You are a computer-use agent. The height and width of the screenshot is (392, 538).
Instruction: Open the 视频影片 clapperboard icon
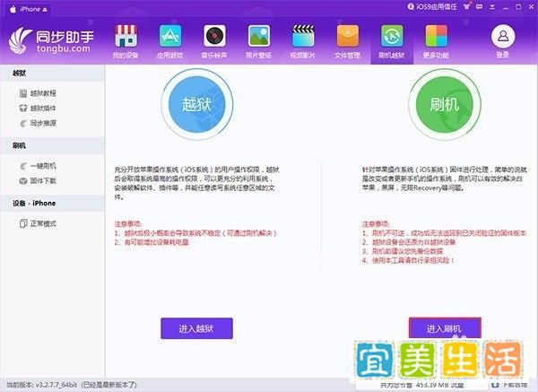[303, 36]
